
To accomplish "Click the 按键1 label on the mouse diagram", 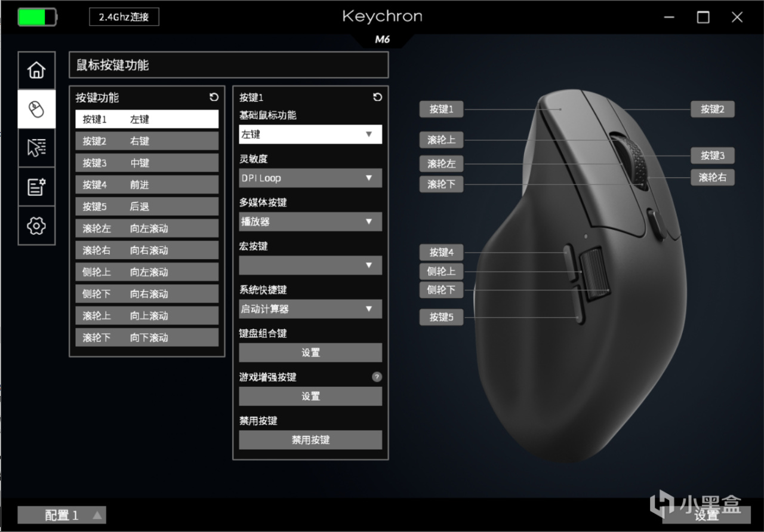I will click(442, 109).
